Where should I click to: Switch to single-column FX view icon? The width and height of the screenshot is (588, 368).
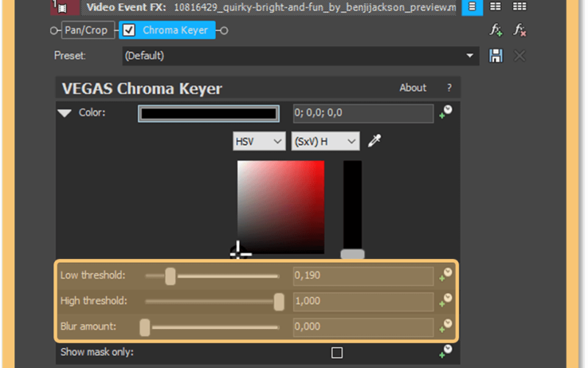click(x=472, y=7)
